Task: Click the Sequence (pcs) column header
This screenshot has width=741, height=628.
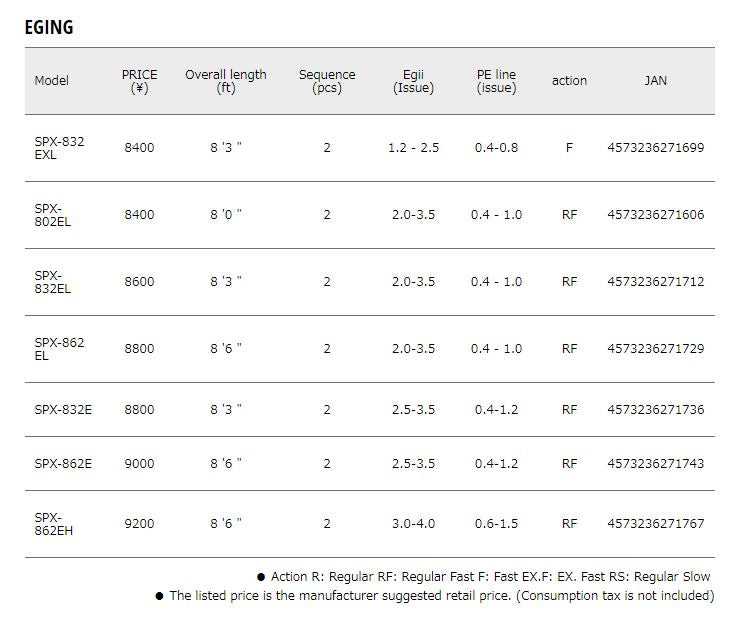Action: (x=327, y=81)
